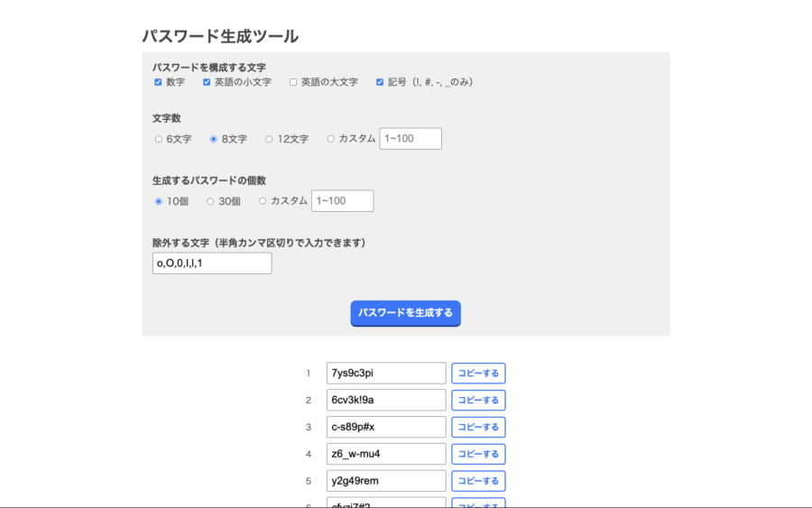Click the excluded characters input field
Image resolution: width=812 pixels, height=508 pixels.
point(212,263)
